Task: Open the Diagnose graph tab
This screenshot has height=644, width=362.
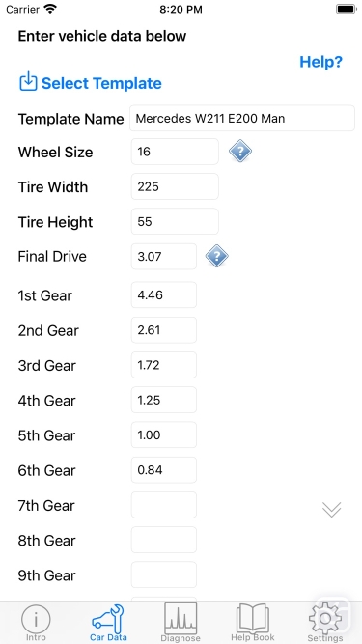Action: click(181, 623)
